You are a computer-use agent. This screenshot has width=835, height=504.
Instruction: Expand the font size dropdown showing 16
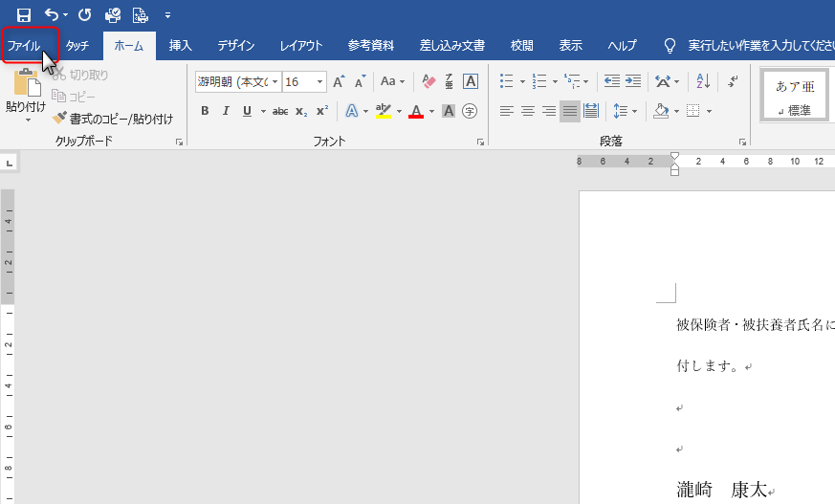[x=320, y=82]
